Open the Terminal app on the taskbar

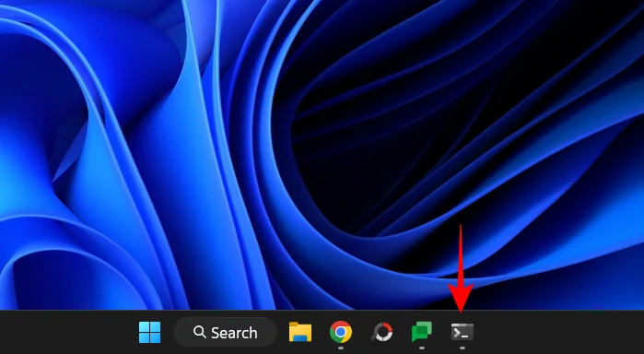463,332
